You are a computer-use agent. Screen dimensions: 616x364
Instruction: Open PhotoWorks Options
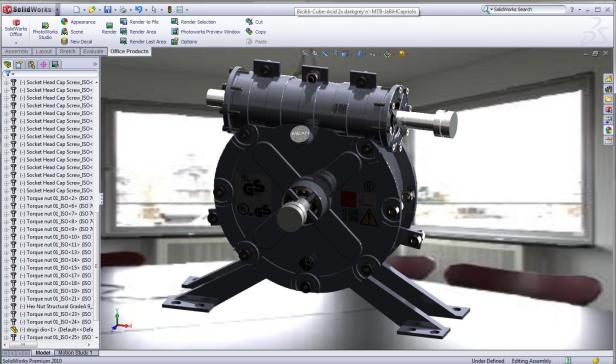184,42
